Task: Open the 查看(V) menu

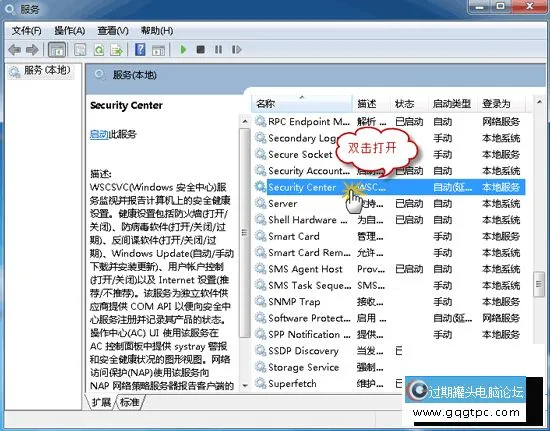Action: click(x=113, y=31)
